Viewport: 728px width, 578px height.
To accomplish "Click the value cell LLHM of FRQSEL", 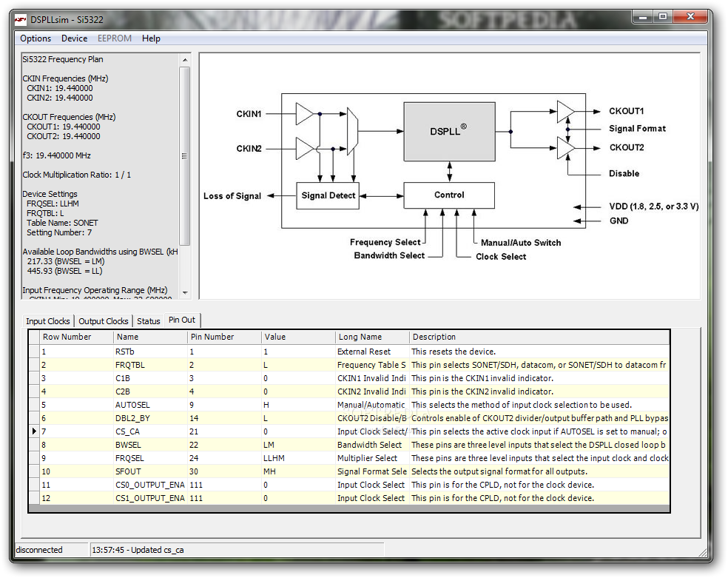I will click(299, 458).
